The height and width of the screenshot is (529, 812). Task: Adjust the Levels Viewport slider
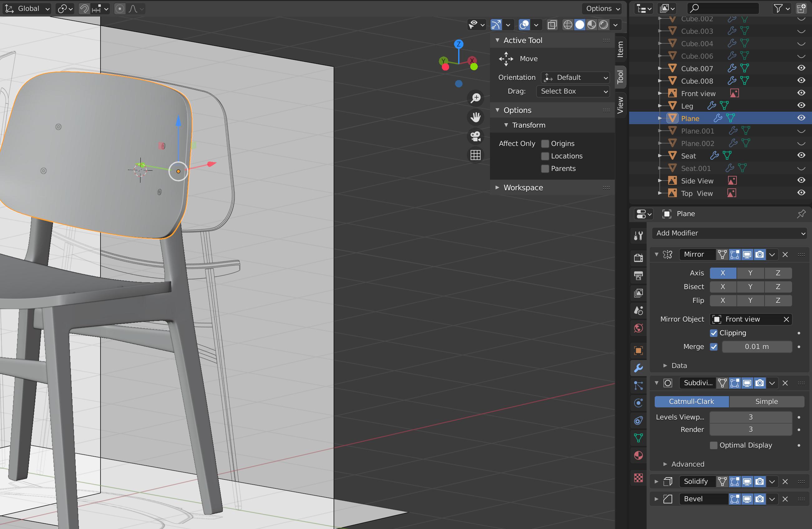pos(750,417)
